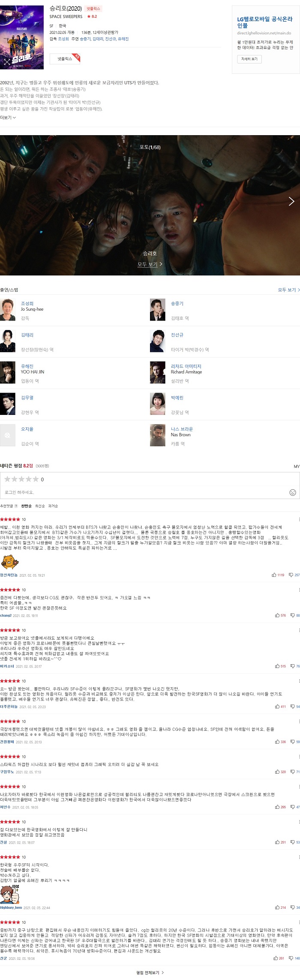Select 찬반순 review sort option

click(26, 506)
